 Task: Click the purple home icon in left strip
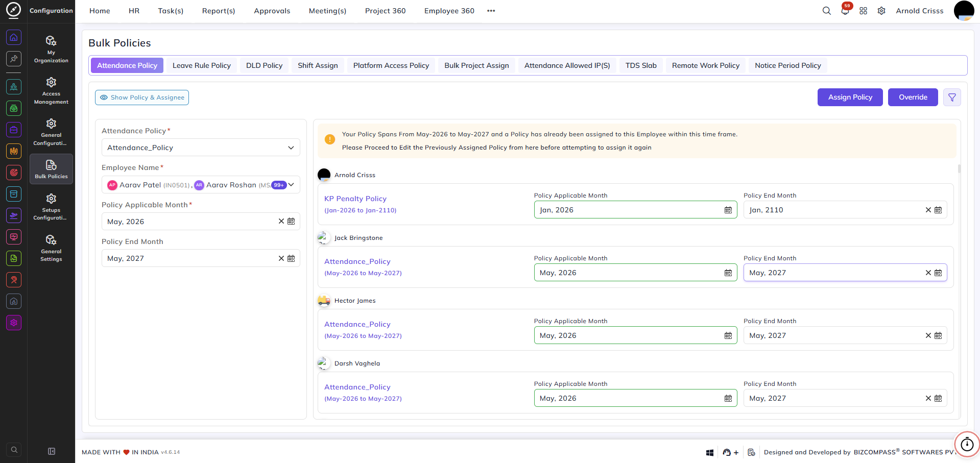point(14,37)
